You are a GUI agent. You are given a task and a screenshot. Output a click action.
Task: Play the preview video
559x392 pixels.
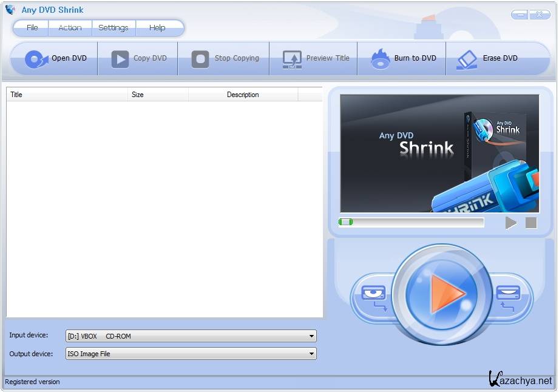[x=511, y=223]
